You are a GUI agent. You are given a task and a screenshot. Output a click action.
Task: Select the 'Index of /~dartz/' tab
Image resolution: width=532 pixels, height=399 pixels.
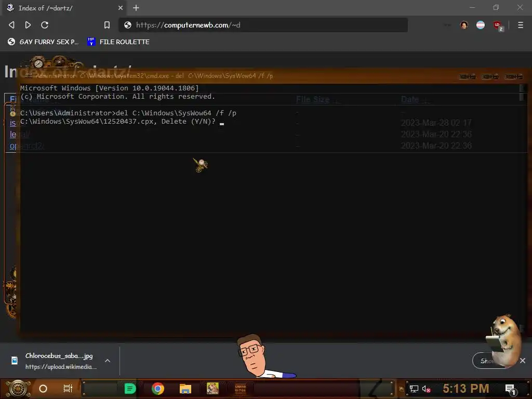pos(64,8)
